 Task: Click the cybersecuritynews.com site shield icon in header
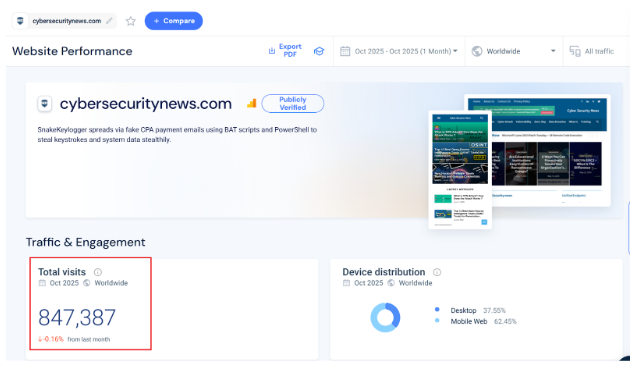(20, 21)
